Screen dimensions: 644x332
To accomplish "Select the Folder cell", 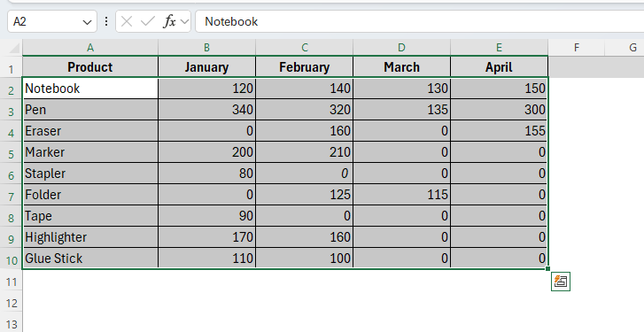I will click(x=90, y=195).
